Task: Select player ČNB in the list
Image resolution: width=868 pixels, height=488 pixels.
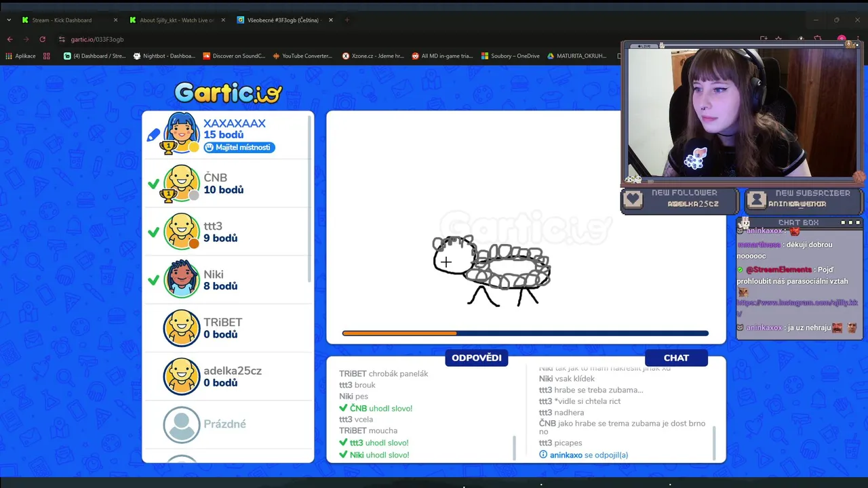Action: [x=226, y=183]
